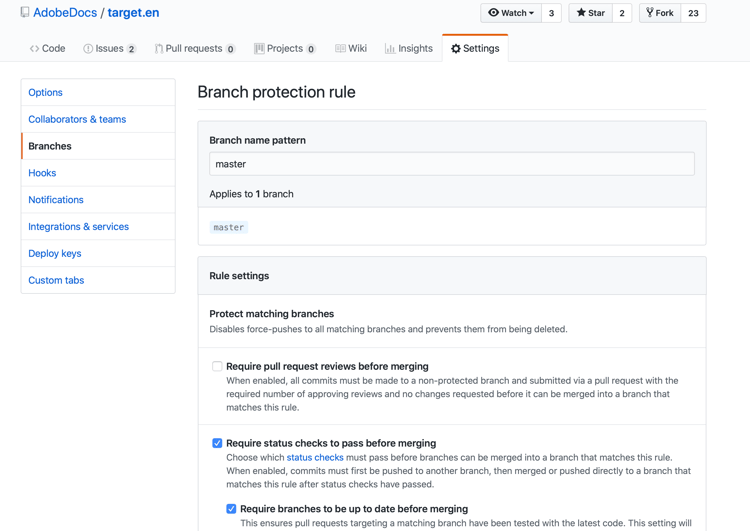Screen dimensions: 750x531
Task: Star the target.en repository
Action: tap(590, 13)
